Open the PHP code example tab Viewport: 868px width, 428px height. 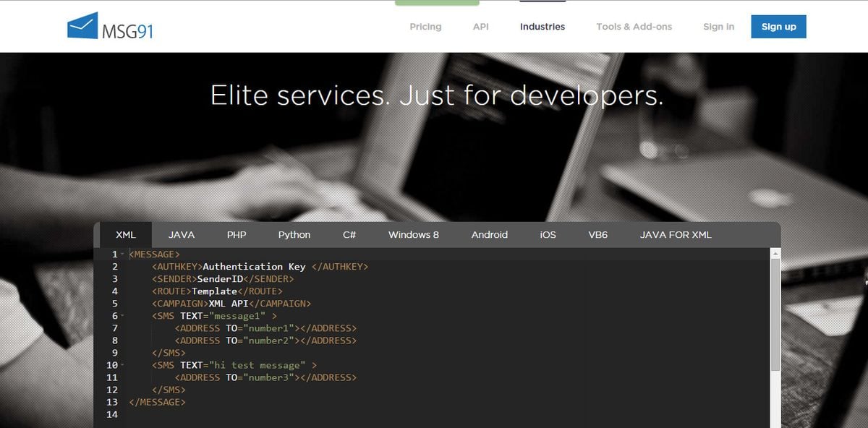[237, 234]
